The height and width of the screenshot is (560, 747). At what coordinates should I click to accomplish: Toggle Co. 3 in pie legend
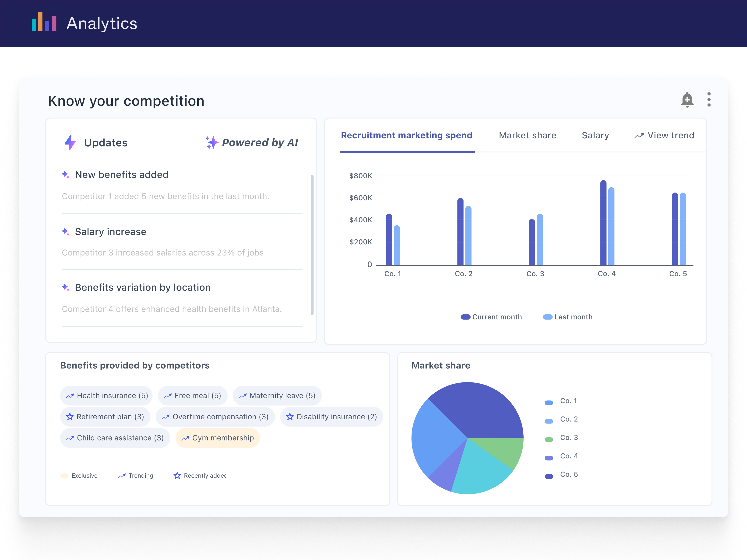click(569, 438)
